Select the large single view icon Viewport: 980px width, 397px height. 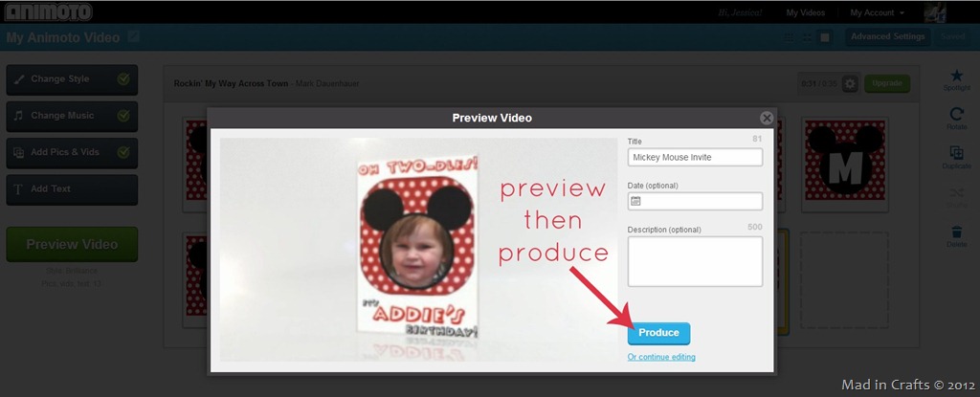(x=825, y=37)
